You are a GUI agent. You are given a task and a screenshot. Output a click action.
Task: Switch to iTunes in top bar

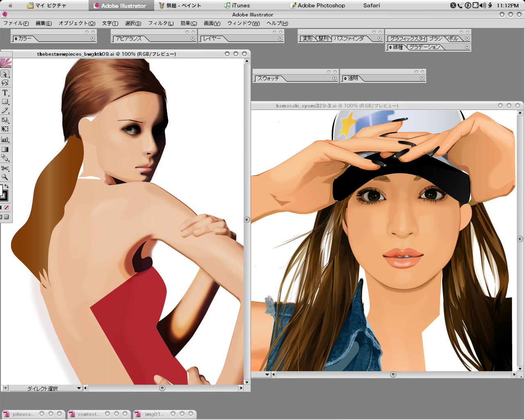(237, 5)
